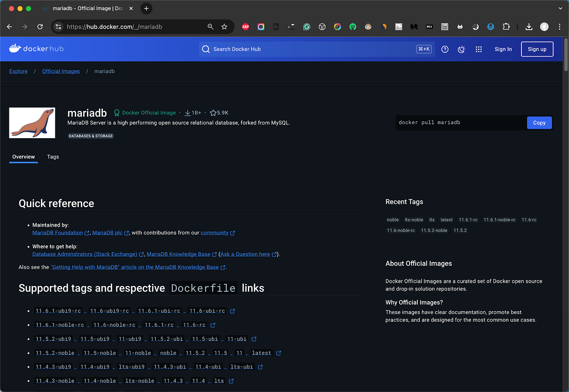569x392 pixels.
Task: Open Getting Help with MariaDB article link
Action: tap(135, 267)
